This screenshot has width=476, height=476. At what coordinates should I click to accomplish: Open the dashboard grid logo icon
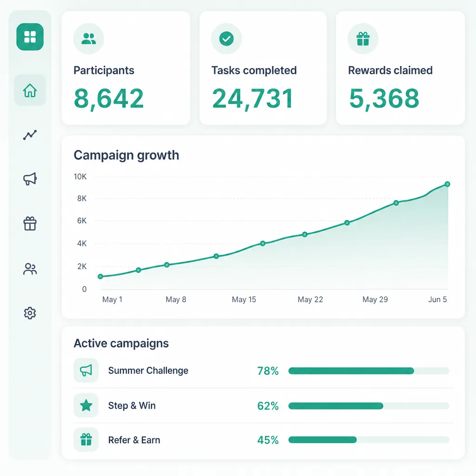pyautogui.click(x=30, y=37)
